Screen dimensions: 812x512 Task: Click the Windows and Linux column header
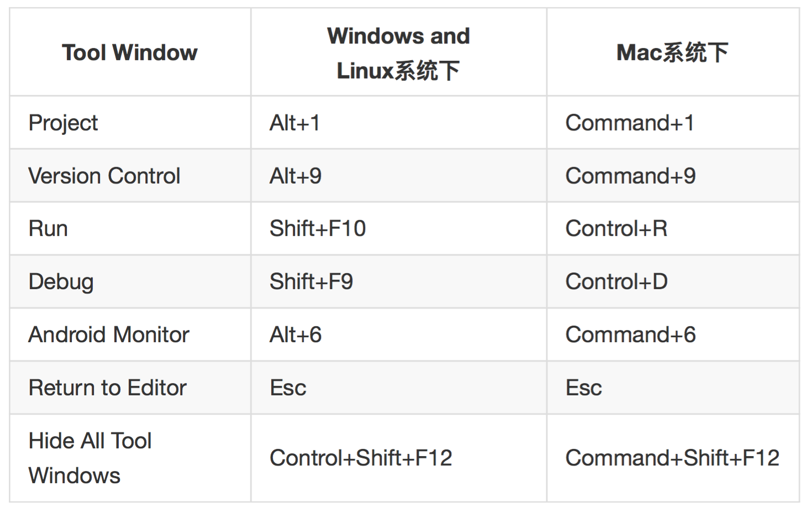point(398,53)
